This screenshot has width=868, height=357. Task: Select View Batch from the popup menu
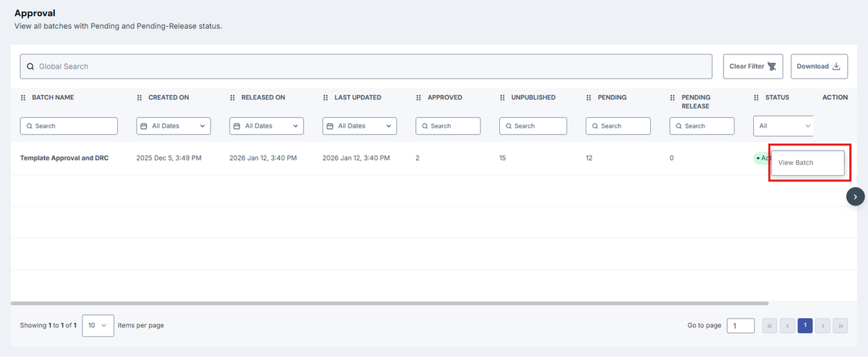(x=808, y=163)
